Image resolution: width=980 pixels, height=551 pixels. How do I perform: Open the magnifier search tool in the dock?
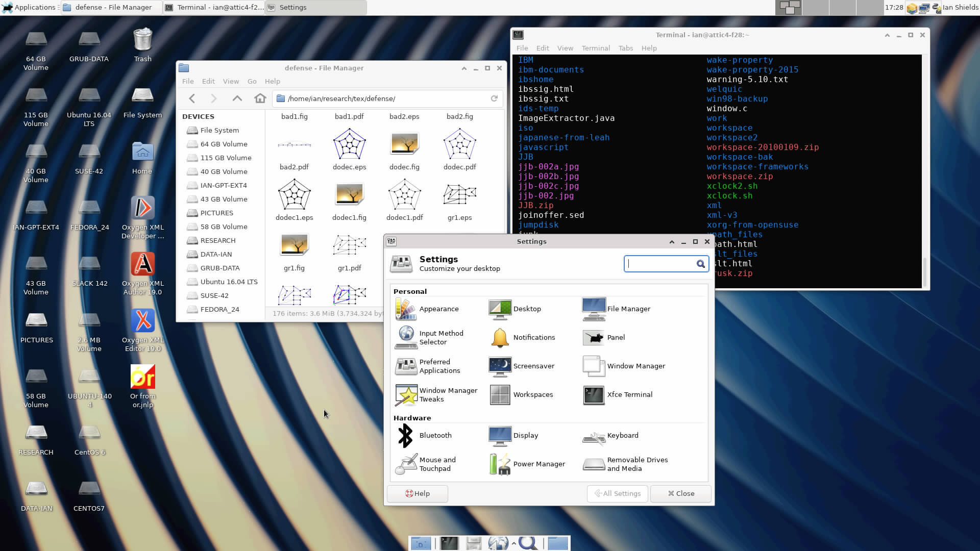pos(527,543)
